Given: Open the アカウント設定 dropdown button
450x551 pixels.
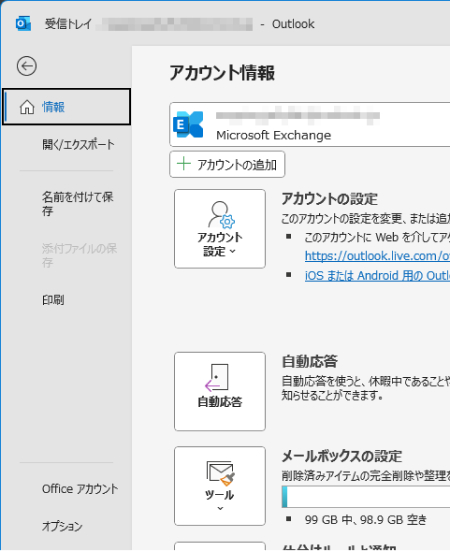Looking at the screenshot, I should point(220,229).
